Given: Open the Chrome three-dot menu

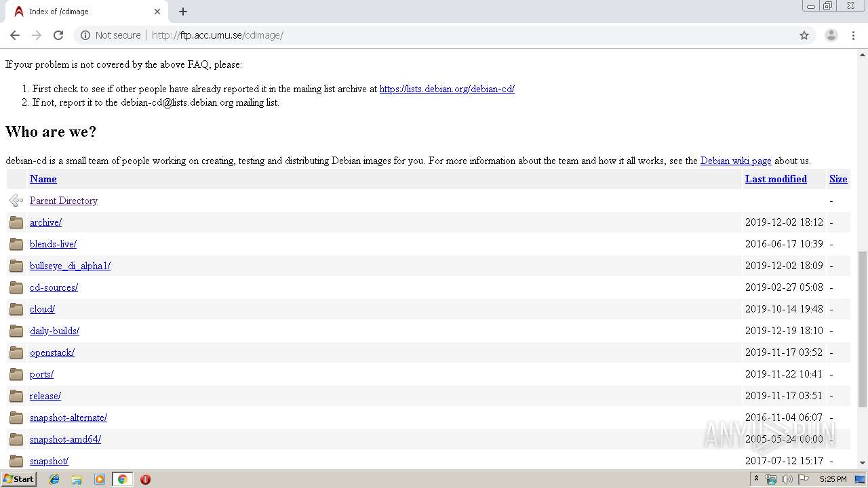Looking at the screenshot, I should point(854,35).
